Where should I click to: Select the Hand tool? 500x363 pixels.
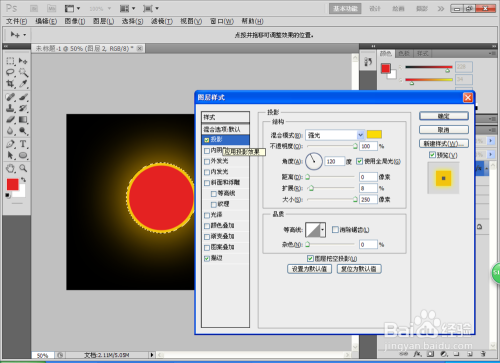click(x=10, y=168)
